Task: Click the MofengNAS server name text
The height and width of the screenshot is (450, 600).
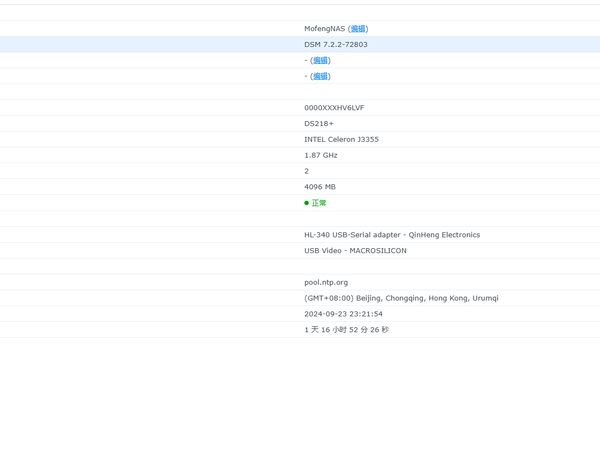Action: [x=324, y=29]
